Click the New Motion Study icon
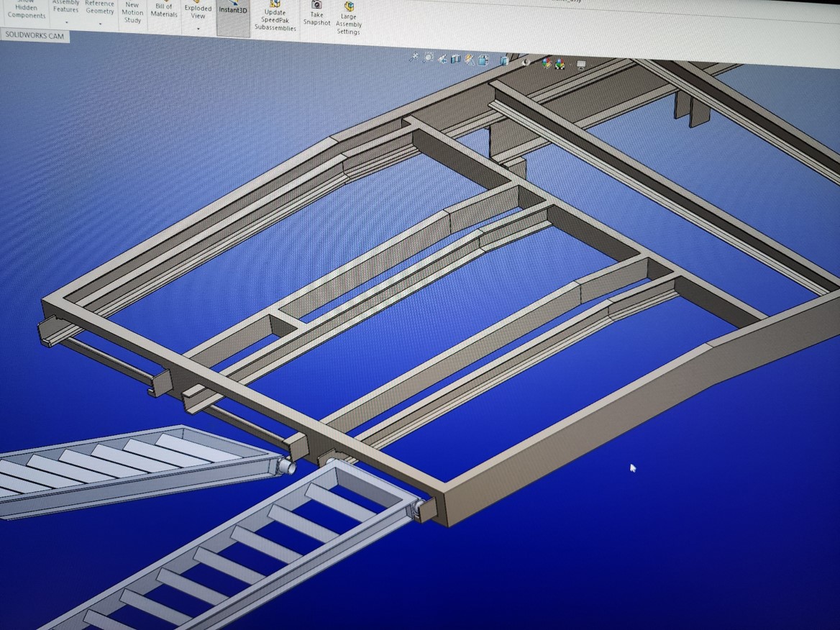Image resolution: width=840 pixels, height=630 pixels. (132, 13)
